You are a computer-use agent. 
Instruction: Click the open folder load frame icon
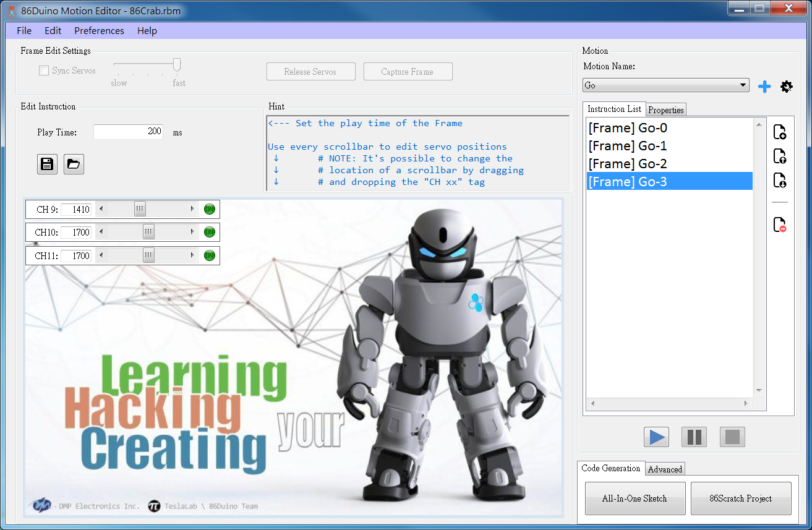74,164
